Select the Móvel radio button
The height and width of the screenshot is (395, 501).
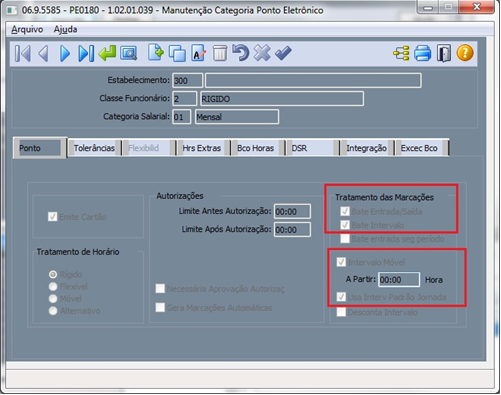[x=53, y=299]
